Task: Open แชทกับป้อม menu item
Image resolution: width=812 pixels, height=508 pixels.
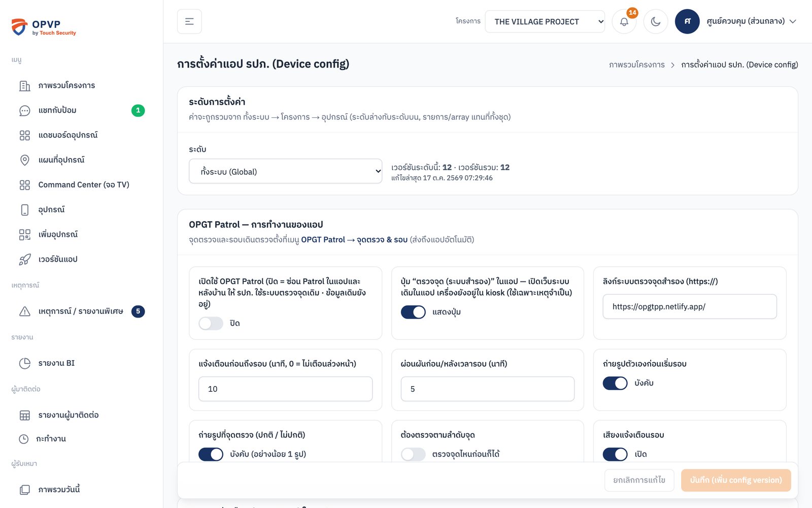Action: click(x=81, y=110)
